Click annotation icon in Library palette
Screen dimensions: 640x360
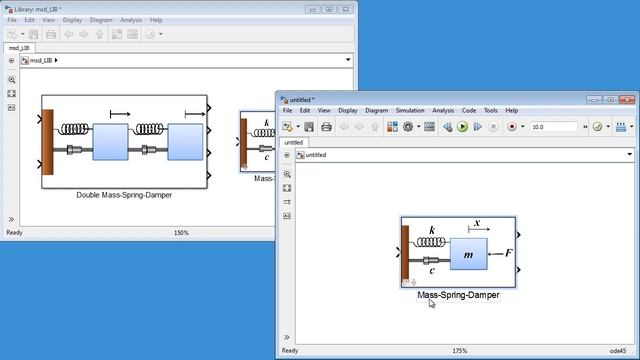11,108
